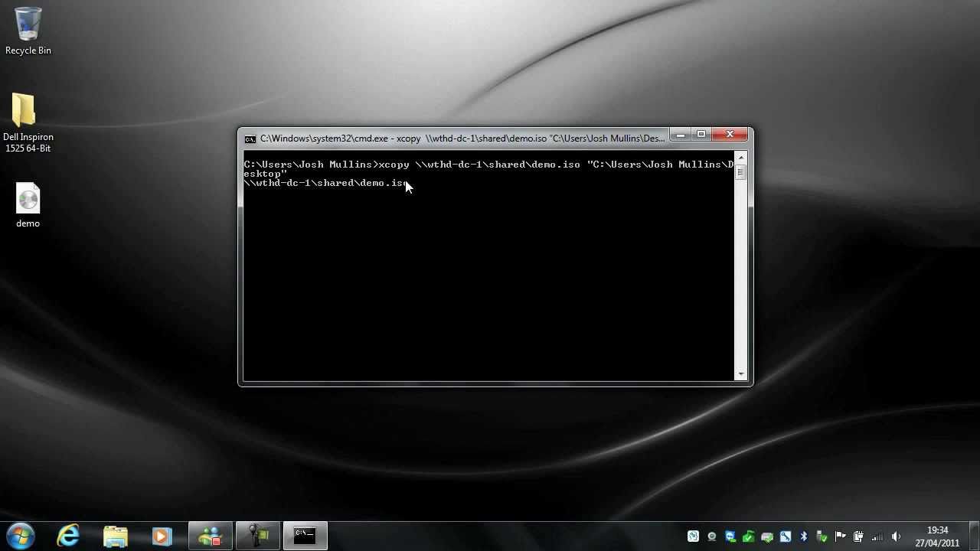
Task: Close the cmd.exe window
Action: coord(730,135)
